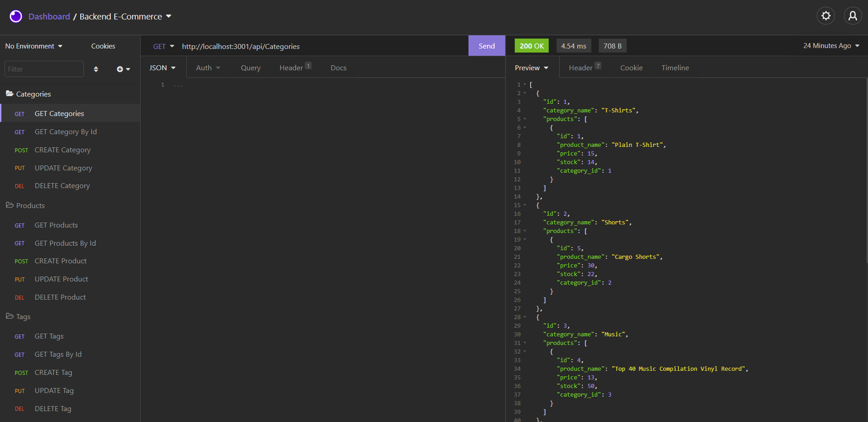Viewport: 868px width, 422px height.
Task: Collapse the first JSON object in the preview
Action: click(525, 93)
